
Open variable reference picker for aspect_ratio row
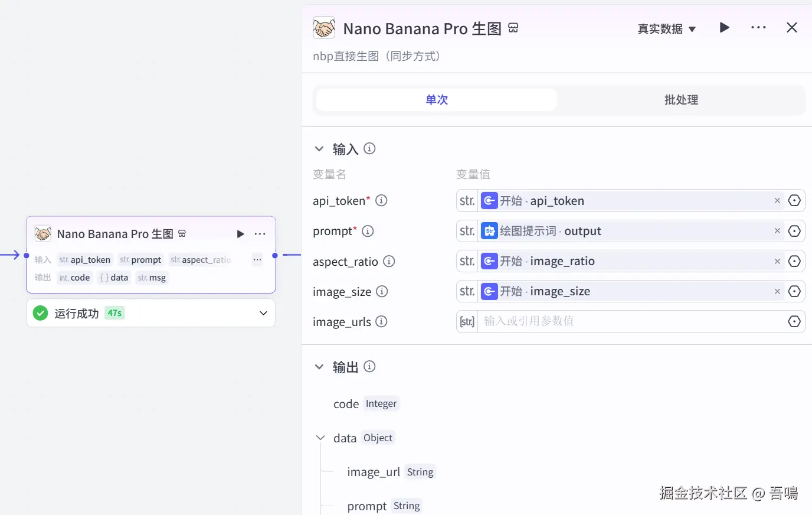click(x=795, y=261)
